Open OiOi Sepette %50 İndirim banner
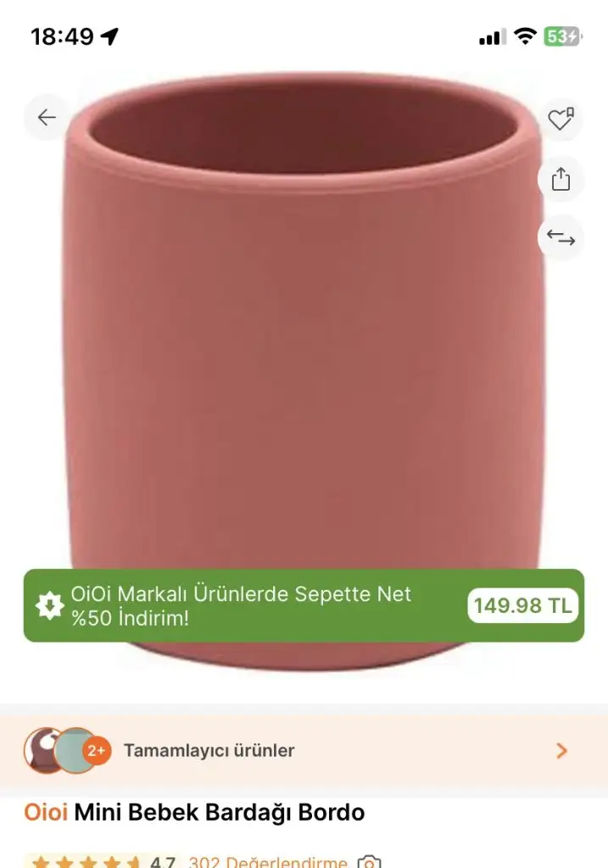Image resolution: width=608 pixels, height=868 pixels. click(x=304, y=605)
